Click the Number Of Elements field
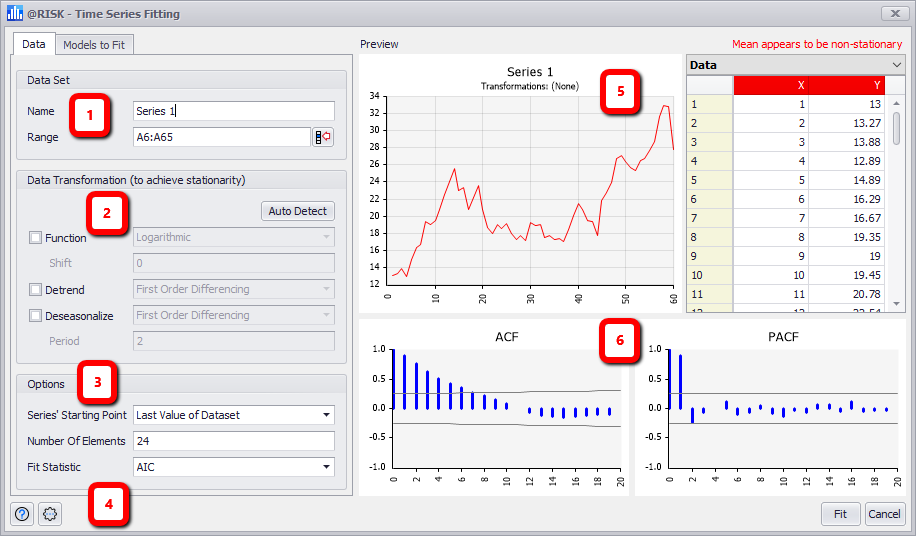 tap(234, 441)
